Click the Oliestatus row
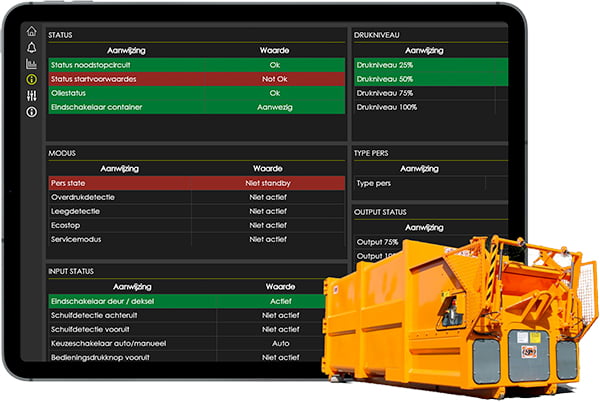This screenshot has width=600, height=402. coord(197,93)
